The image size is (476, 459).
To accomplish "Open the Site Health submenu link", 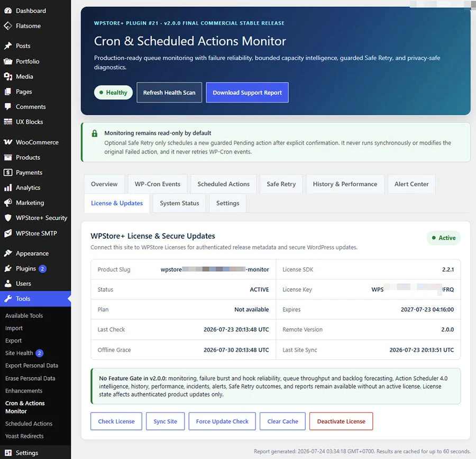I will pos(19,353).
